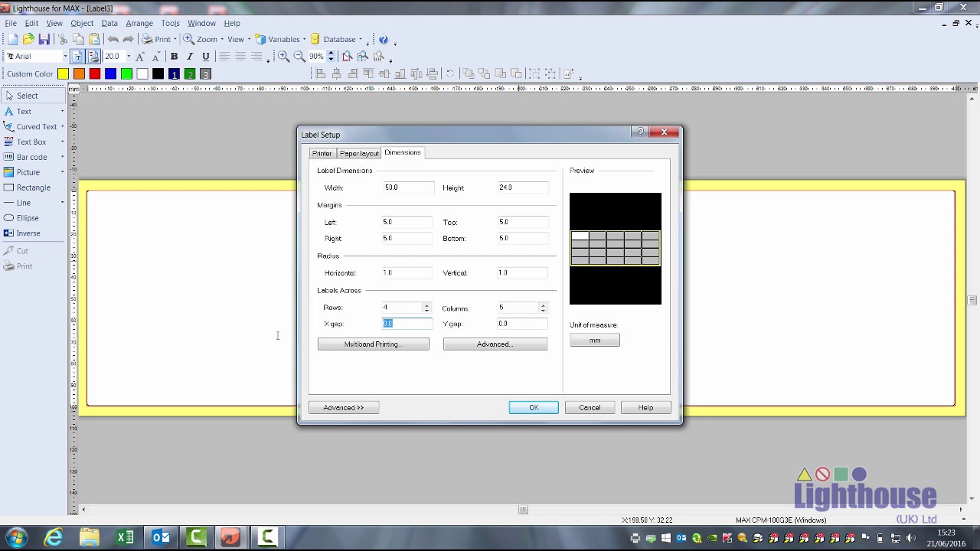Click the Zoom in magnifier icon

coord(283,57)
